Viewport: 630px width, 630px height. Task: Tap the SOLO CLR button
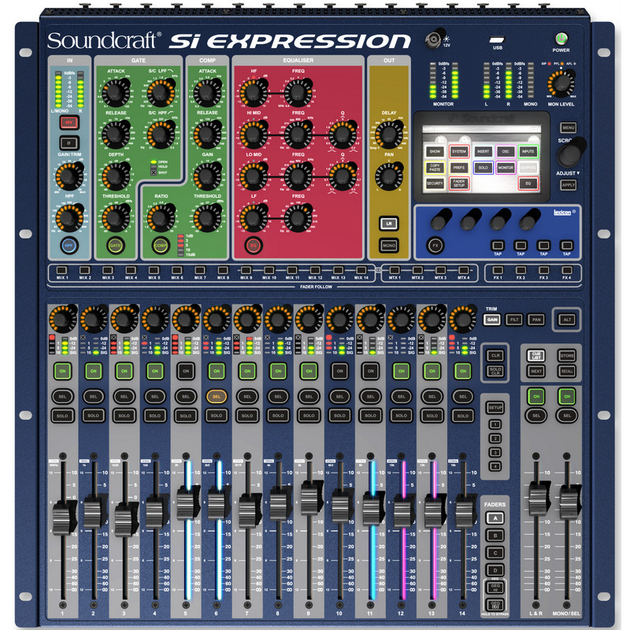(x=495, y=371)
